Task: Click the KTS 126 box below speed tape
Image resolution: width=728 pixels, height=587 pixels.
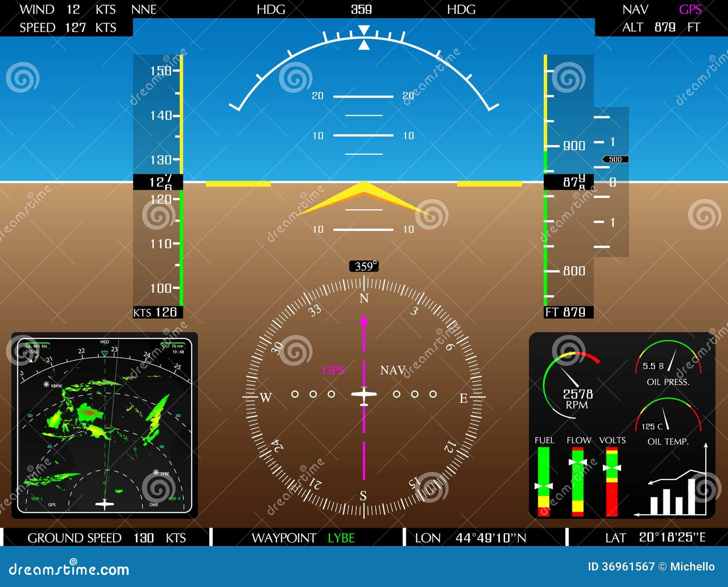Action: [157, 312]
